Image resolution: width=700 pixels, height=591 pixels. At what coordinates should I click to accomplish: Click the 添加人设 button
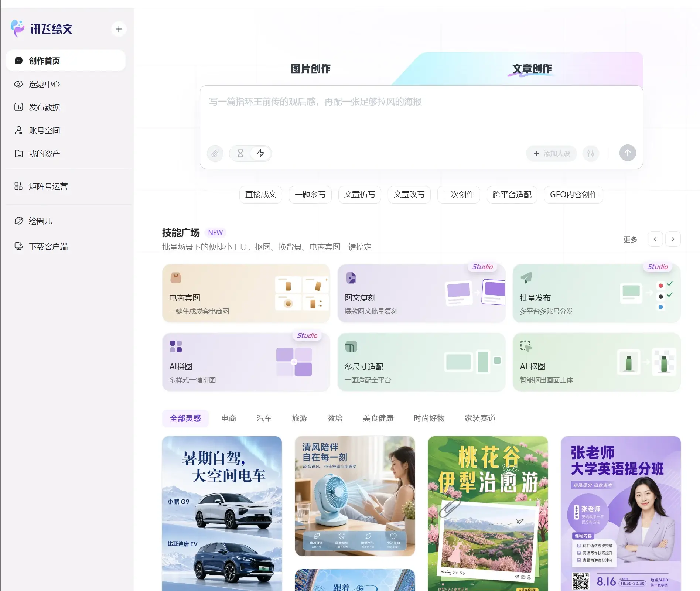click(552, 153)
